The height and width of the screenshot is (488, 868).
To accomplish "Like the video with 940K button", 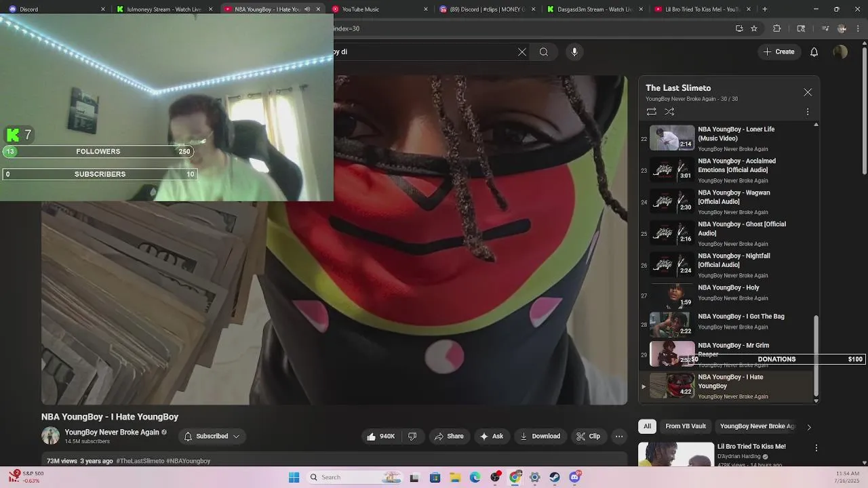I will 381,436.
